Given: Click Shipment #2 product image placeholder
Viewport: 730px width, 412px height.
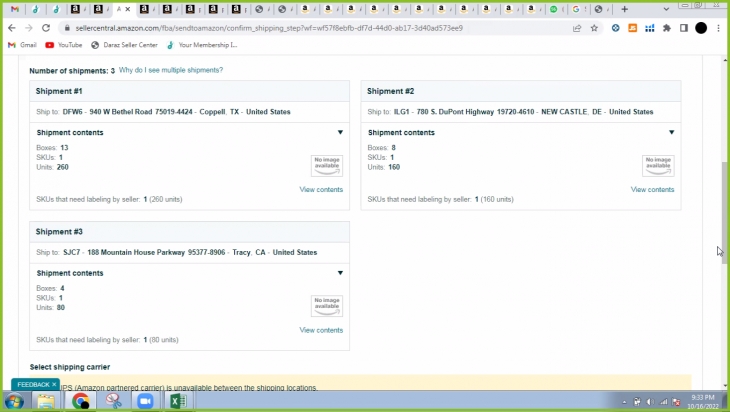Looking at the screenshot, I should (x=658, y=166).
